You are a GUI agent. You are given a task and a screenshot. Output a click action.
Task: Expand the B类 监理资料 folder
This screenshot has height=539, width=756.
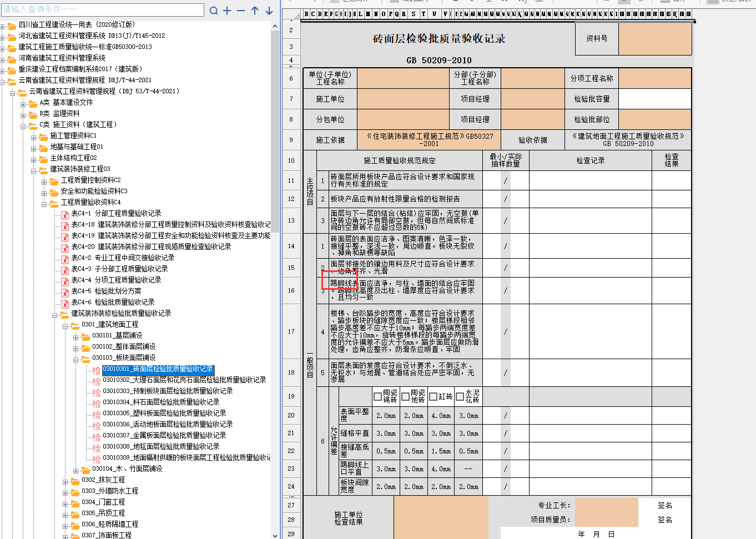[23, 115]
